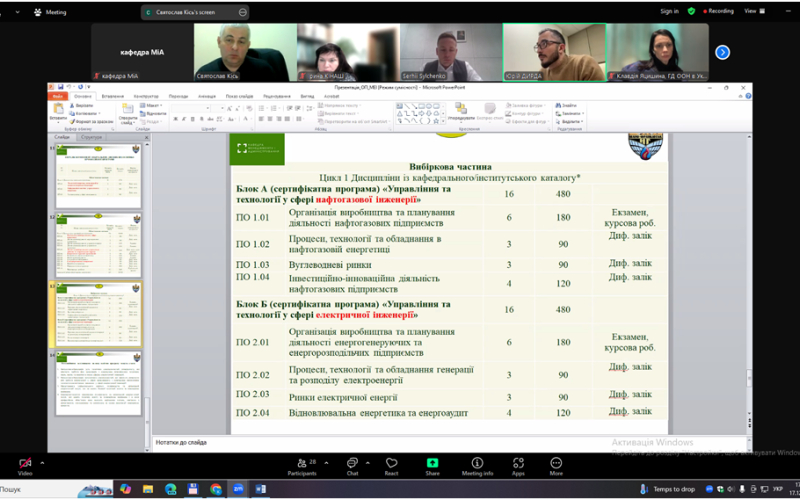Click Відновити reset slide button
This screenshot has height=500, width=800.
(153, 113)
